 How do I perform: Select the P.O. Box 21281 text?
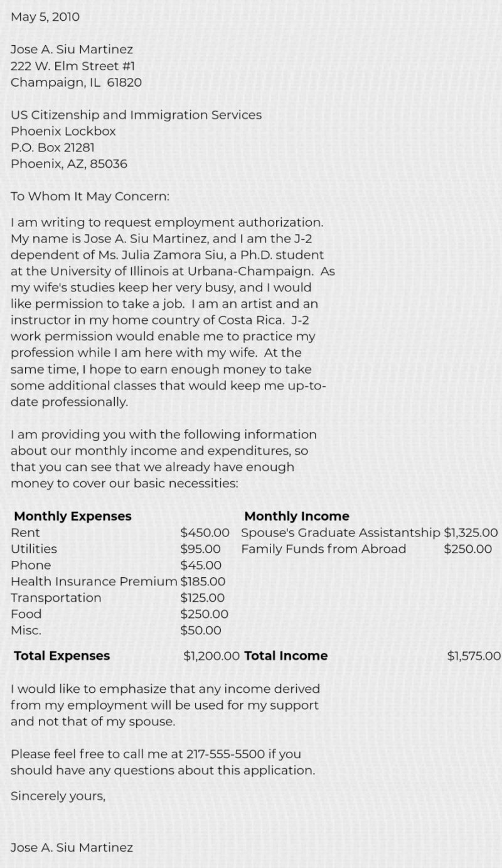pyautogui.click(x=53, y=148)
